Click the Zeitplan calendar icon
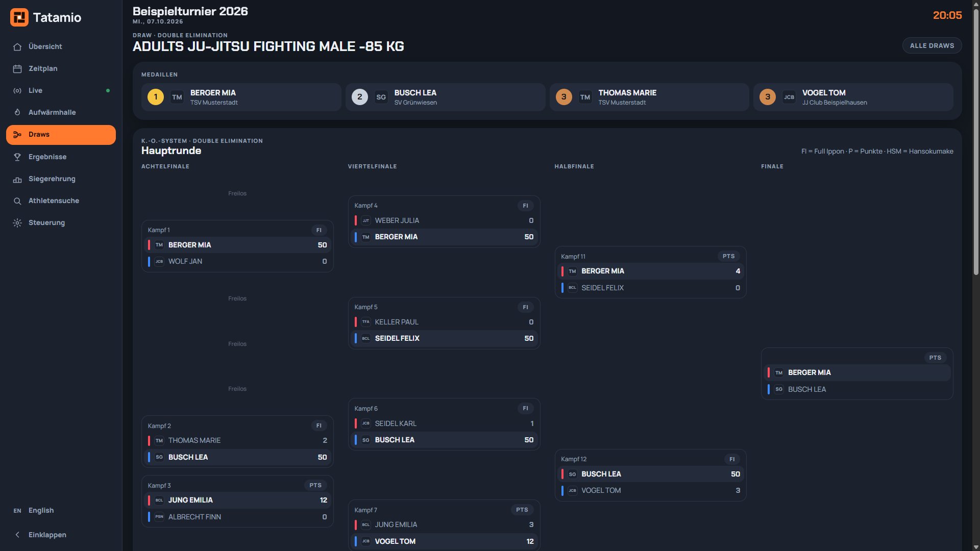The height and width of the screenshot is (551, 980). pyautogui.click(x=17, y=69)
